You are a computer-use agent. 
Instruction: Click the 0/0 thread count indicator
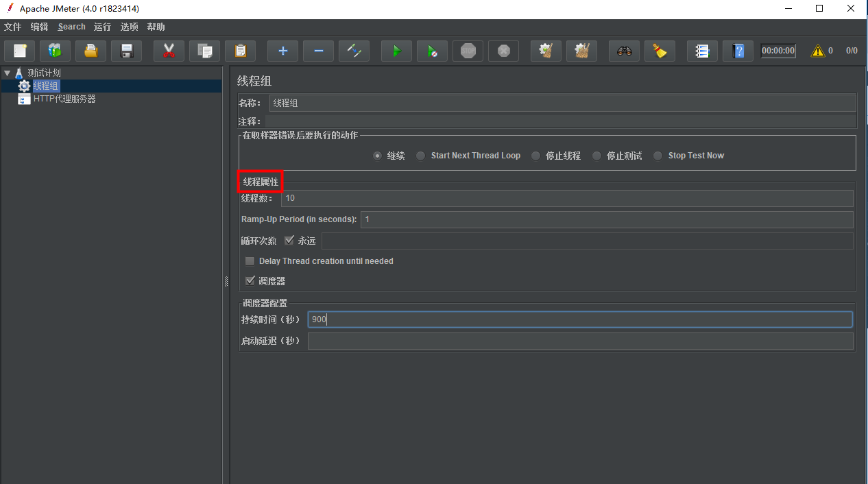coord(852,51)
